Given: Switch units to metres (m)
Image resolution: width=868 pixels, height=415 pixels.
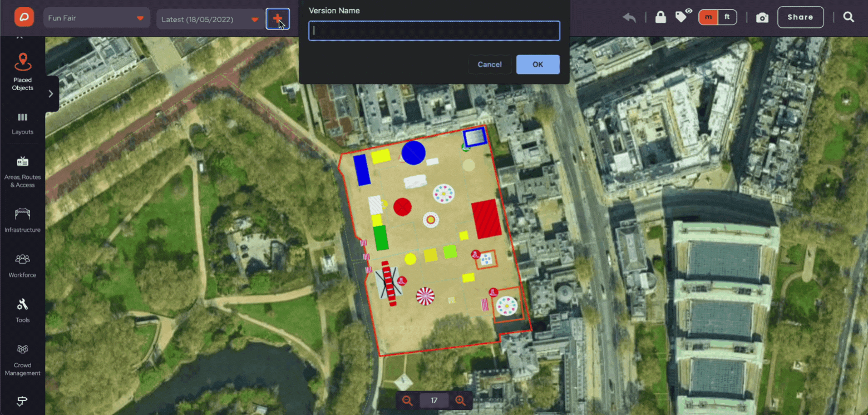Looking at the screenshot, I should tap(708, 17).
